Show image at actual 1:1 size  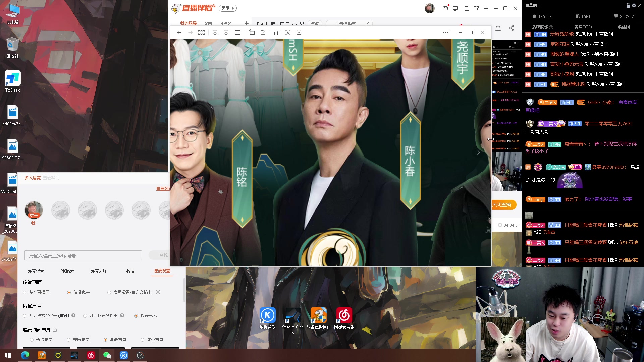click(237, 33)
